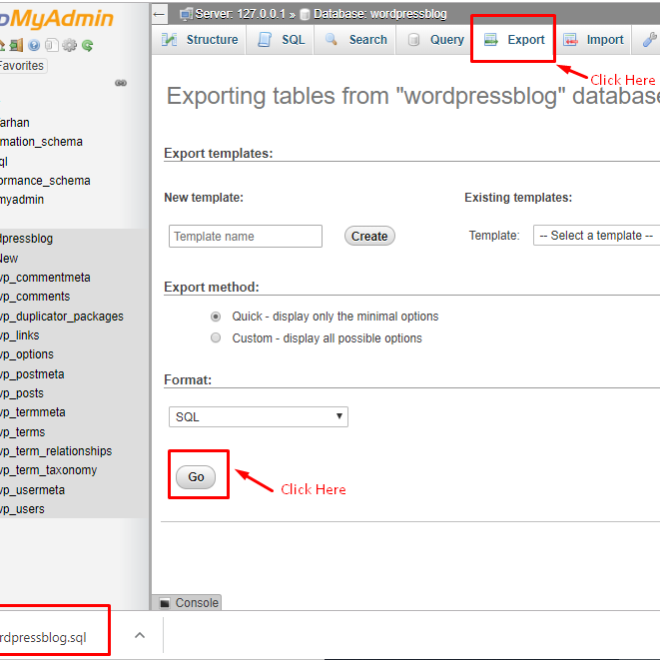Open the MySQL documentation page icon
This screenshot has width=660, height=660.
tap(51, 45)
